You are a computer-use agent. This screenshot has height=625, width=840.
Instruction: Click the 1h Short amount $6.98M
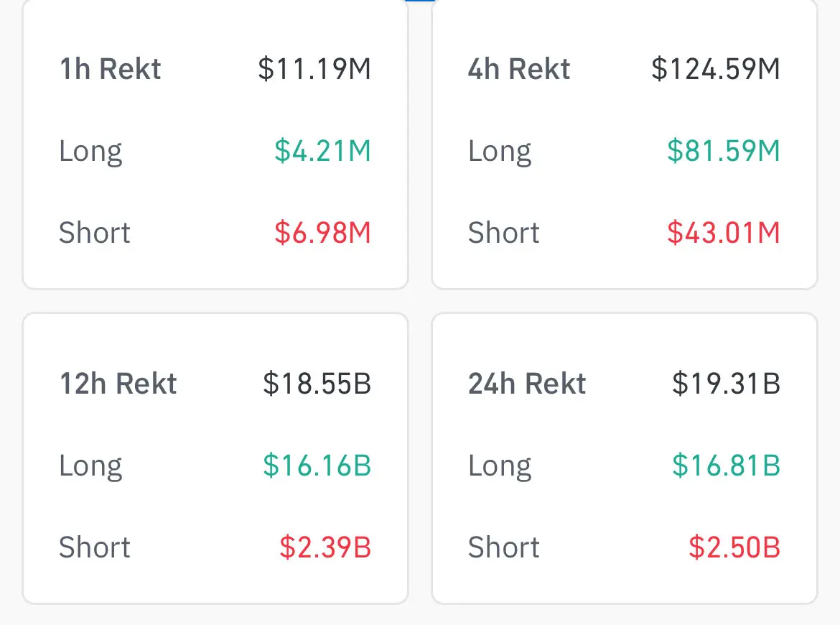(322, 233)
